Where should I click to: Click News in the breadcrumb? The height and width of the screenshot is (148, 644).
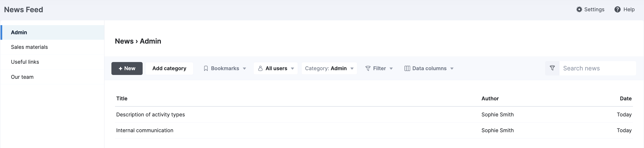click(124, 41)
